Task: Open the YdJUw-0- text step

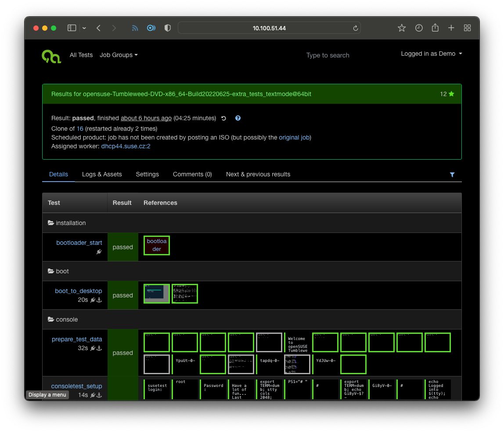Action: tap(325, 364)
